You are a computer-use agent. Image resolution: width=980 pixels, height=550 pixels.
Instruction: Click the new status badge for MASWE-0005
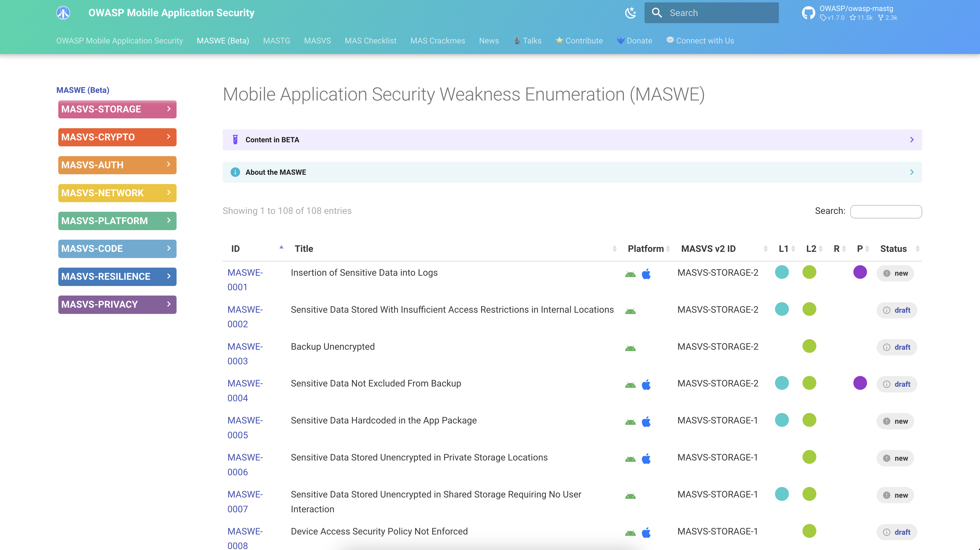coord(895,421)
